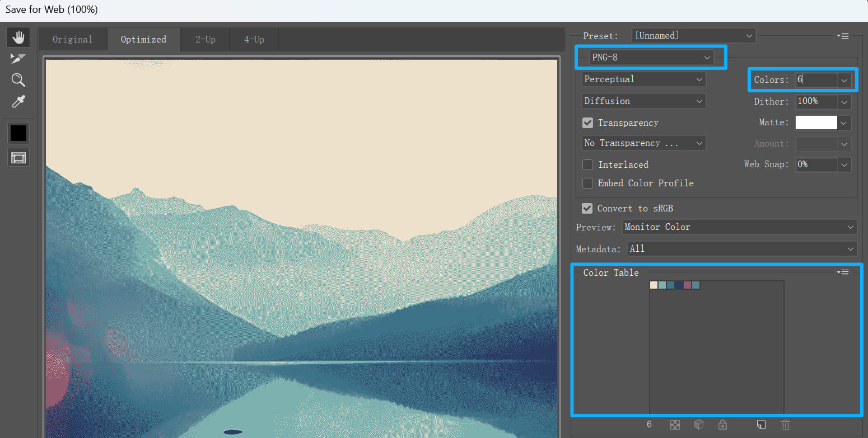Image resolution: width=868 pixels, height=438 pixels.
Task: Map selected color to transparent
Action: click(x=675, y=425)
